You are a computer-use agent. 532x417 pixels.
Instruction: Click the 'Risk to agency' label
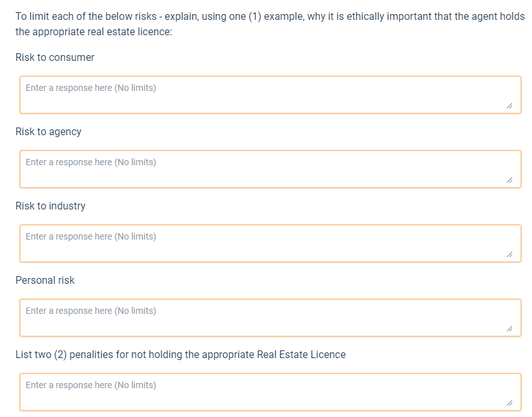tap(49, 131)
